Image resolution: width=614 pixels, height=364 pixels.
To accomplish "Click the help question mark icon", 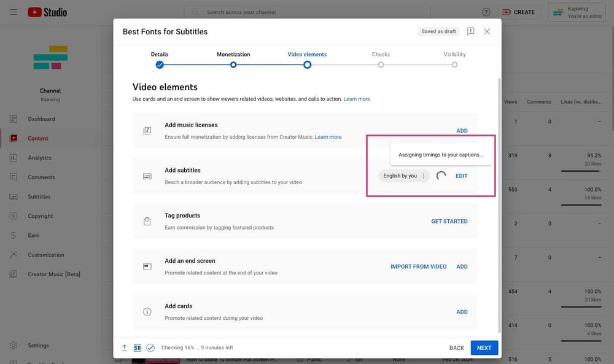I will coord(486,12).
